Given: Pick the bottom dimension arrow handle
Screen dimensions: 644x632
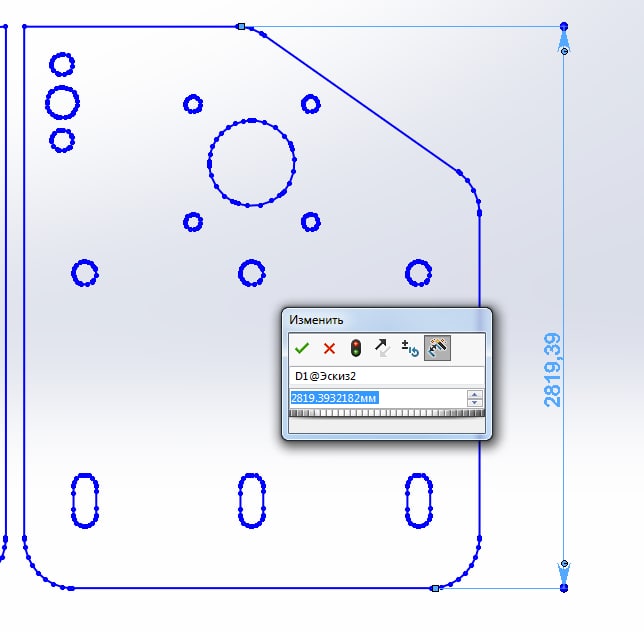Looking at the screenshot, I should tap(564, 563).
